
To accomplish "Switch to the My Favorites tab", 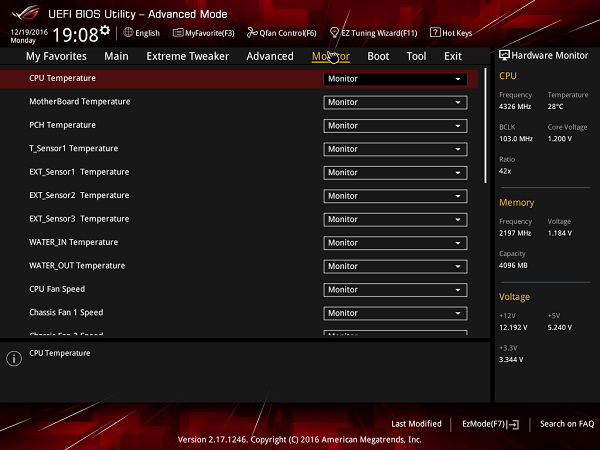I will click(x=56, y=56).
